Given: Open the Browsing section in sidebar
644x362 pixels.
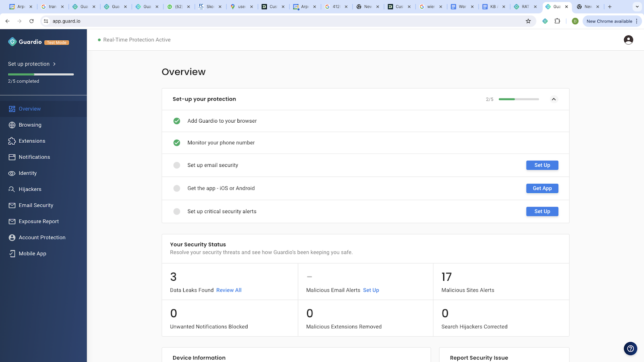Looking at the screenshot, I should pos(30,125).
